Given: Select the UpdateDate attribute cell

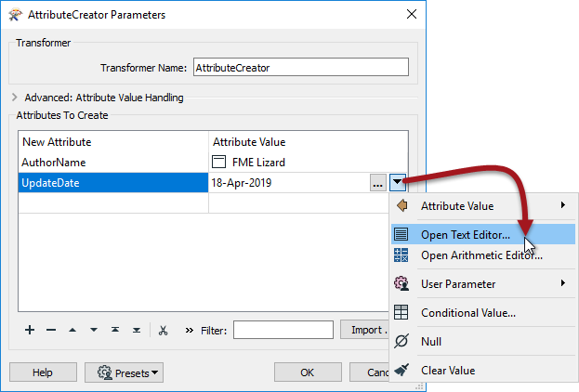Looking at the screenshot, I should 113,182.
